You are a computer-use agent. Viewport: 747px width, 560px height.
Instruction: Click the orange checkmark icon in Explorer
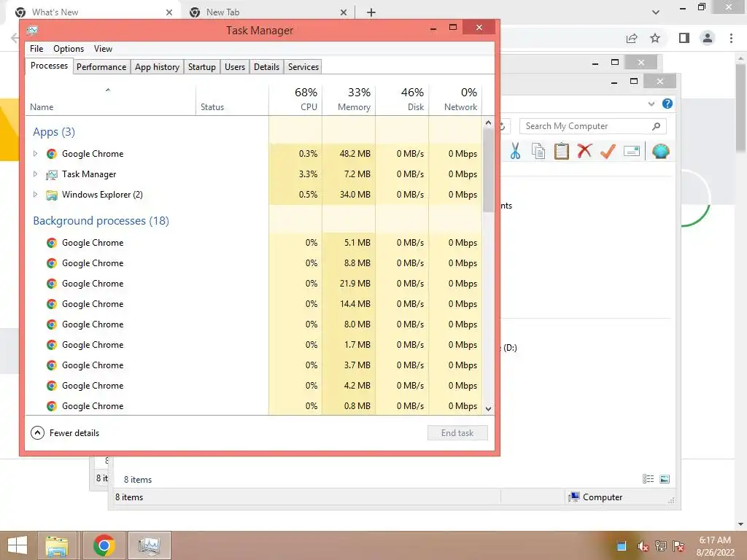[608, 152]
